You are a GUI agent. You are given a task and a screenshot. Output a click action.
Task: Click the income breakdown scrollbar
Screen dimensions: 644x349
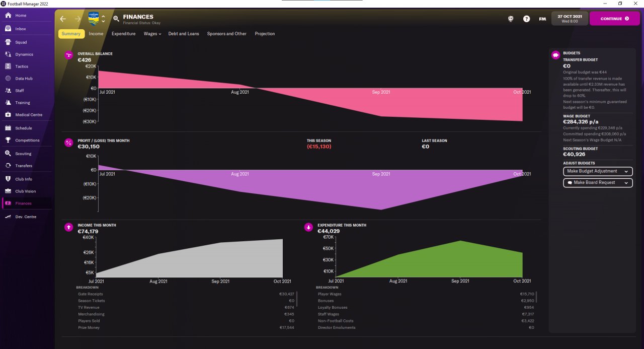tap(296, 299)
